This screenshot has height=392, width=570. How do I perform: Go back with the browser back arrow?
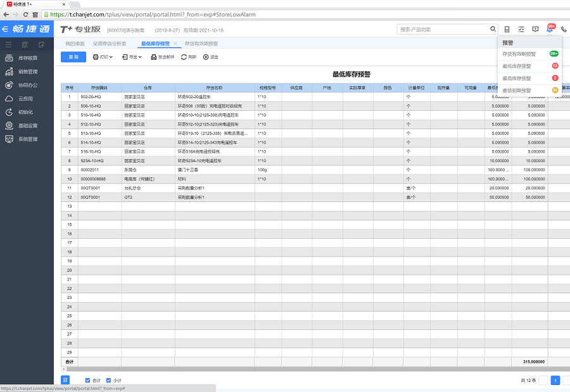6,15
